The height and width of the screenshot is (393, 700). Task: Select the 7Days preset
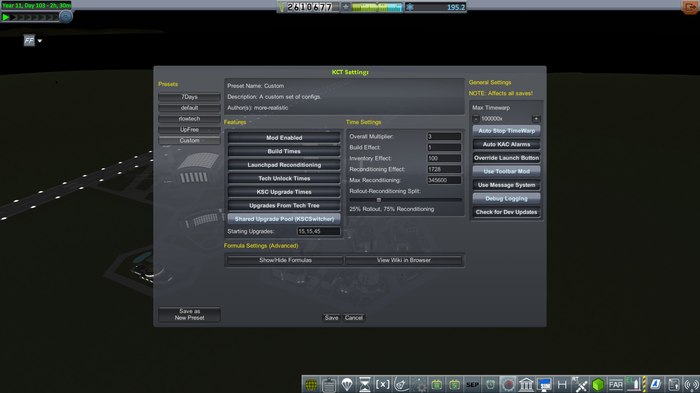pos(189,97)
